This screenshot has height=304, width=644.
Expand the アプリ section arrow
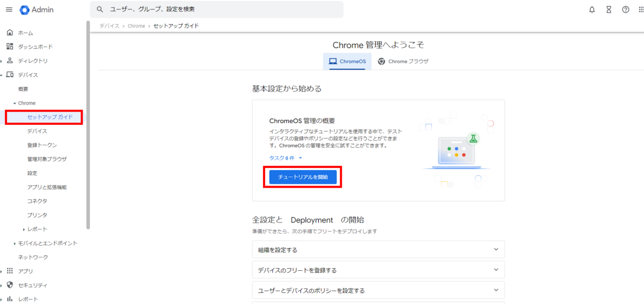(2, 271)
